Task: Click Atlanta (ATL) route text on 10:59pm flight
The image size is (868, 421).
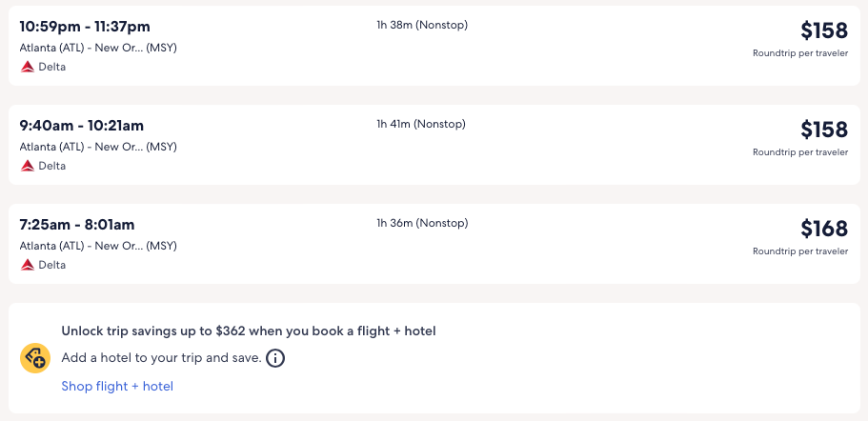Action: (x=98, y=48)
